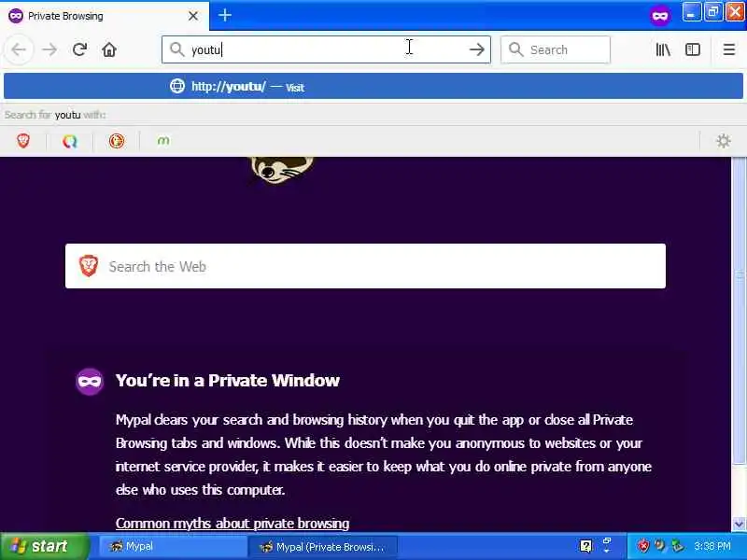Image resolution: width=747 pixels, height=560 pixels.
Task: Click the scrollbar down arrow
Action: (x=739, y=524)
